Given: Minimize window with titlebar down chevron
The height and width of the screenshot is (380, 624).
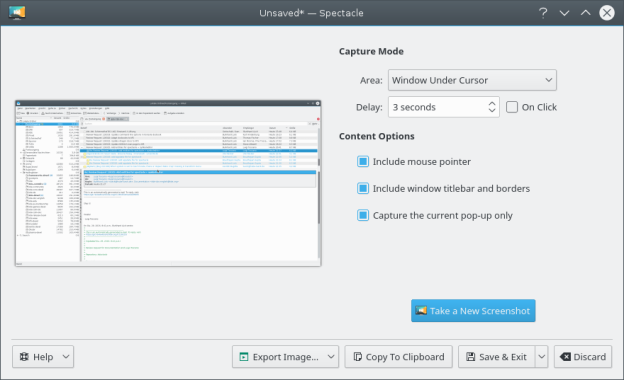Looking at the screenshot, I should tap(564, 13).
